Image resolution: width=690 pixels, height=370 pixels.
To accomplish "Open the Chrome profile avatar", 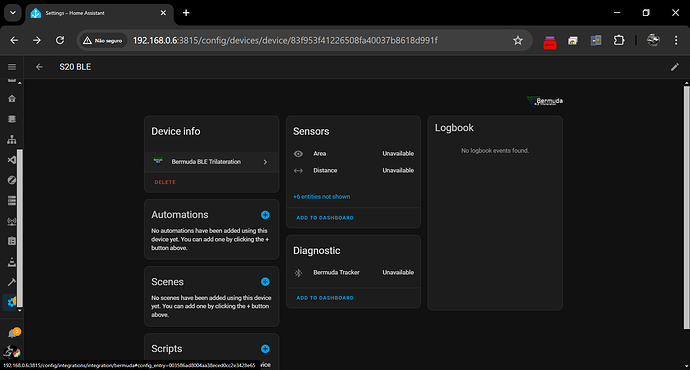I will coord(653,40).
